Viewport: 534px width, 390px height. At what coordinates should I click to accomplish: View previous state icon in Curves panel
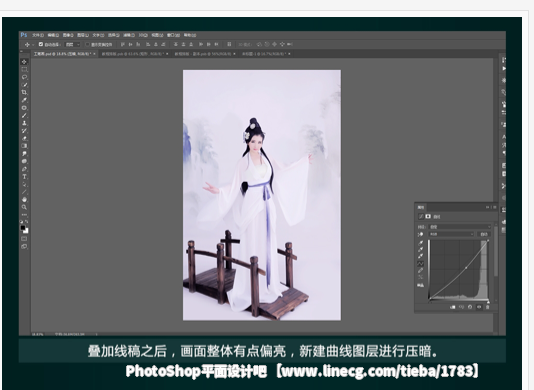click(x=461, y=307)
